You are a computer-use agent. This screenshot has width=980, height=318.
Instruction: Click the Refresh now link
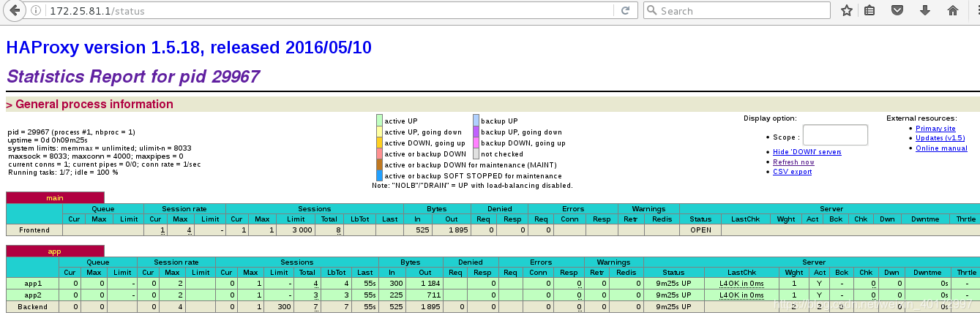pos(793,162)
